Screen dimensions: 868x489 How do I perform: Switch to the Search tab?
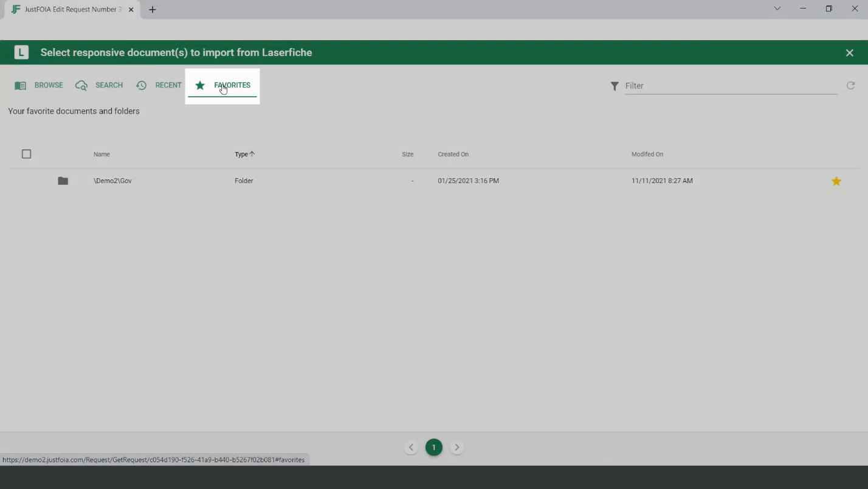pyautogui.click(x=99, y=85)
